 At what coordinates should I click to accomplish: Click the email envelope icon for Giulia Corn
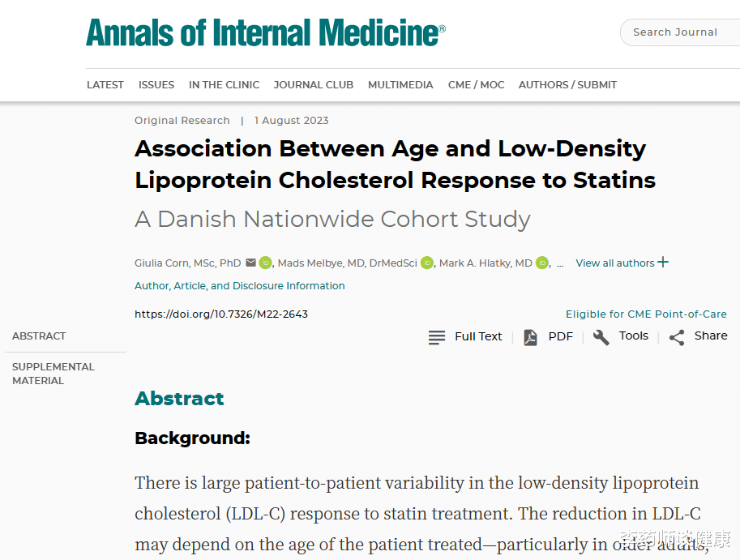tap(250, 263)
